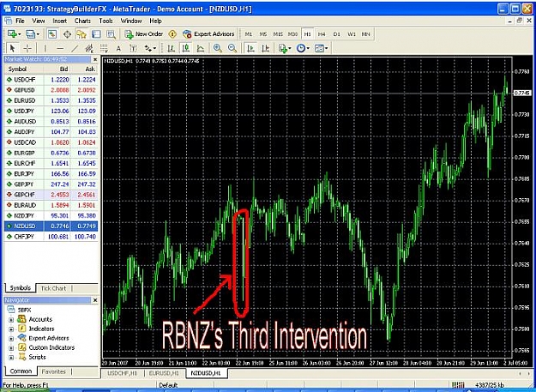Select the CHFJPY row in Market Watch
Screen dimensions: 536x392
(x=51, y=237)
